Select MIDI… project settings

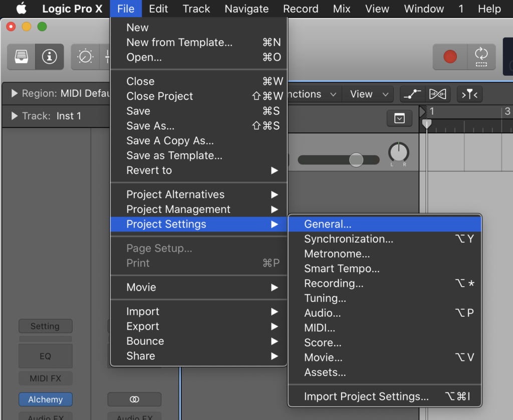(x=385, y=328)
